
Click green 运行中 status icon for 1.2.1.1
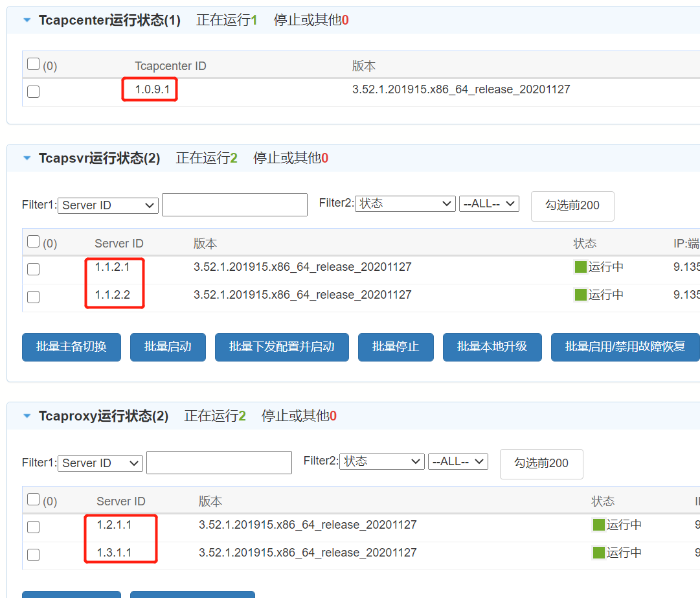[599, 525]
